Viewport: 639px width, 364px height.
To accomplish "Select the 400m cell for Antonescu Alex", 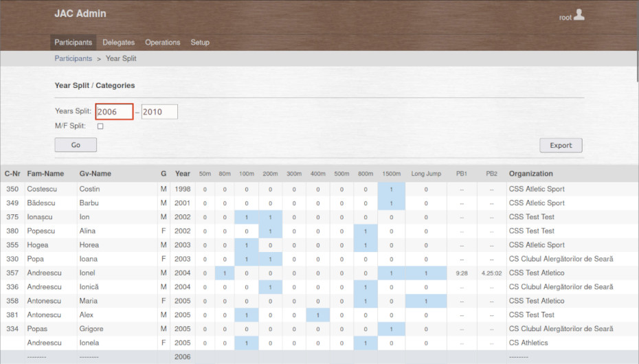I will point(317,315).
